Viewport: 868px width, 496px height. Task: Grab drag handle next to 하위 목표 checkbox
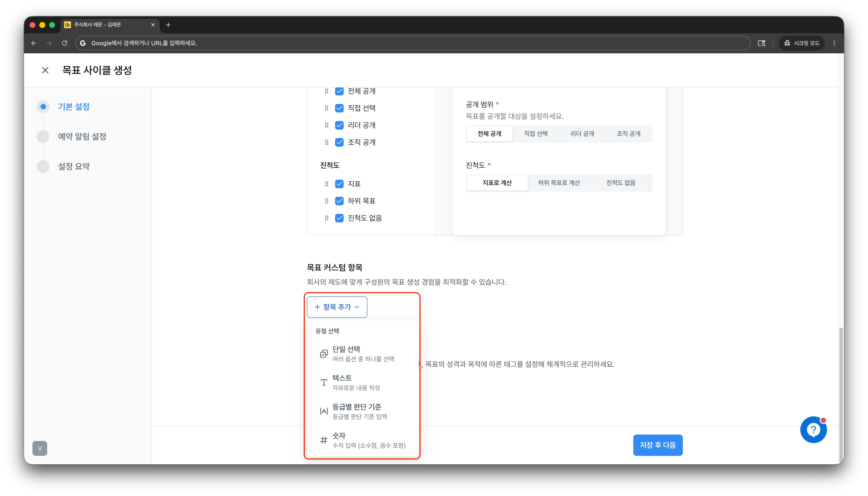click(326, 201)
